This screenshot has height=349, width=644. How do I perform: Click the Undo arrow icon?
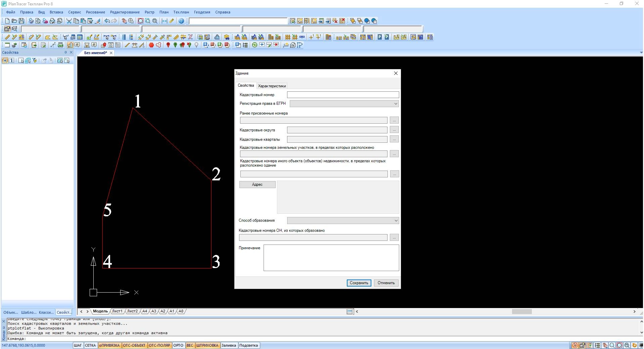(x=107, y=21)
